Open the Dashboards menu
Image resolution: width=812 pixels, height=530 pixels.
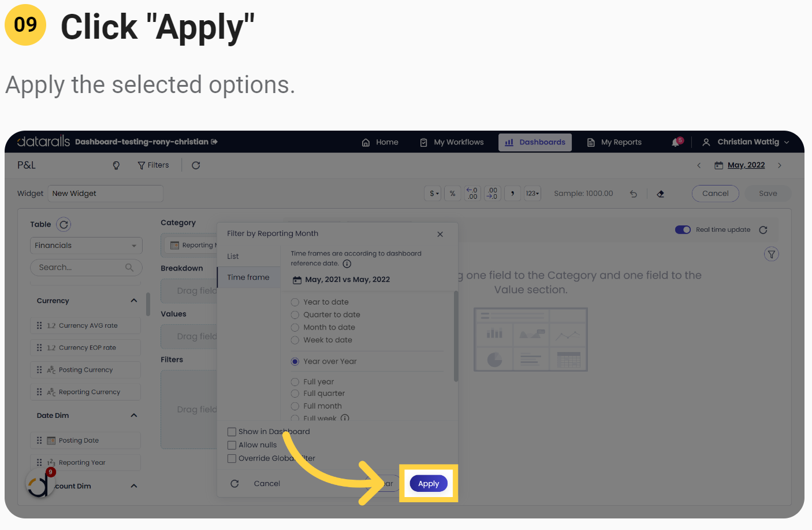click(535, 142)
